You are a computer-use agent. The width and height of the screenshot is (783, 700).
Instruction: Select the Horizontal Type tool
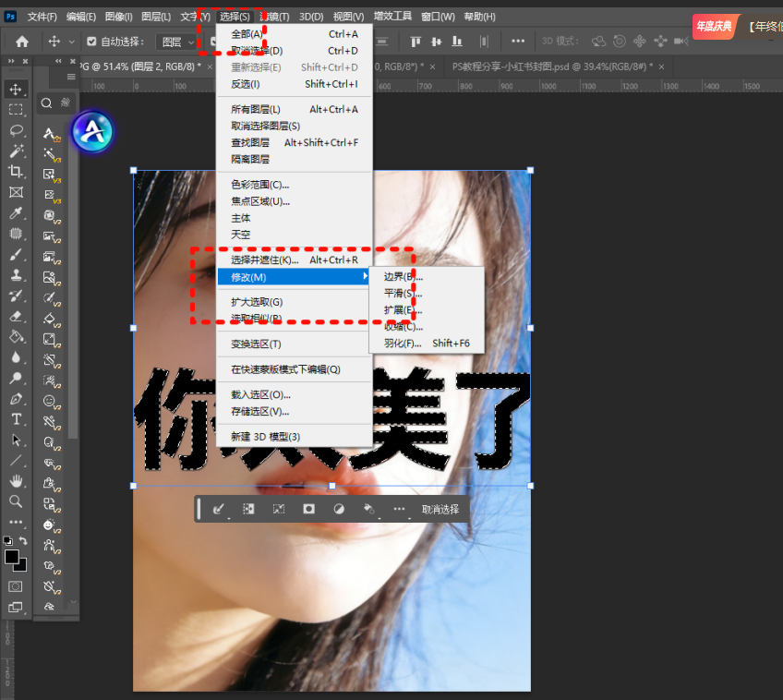[16, 419]
